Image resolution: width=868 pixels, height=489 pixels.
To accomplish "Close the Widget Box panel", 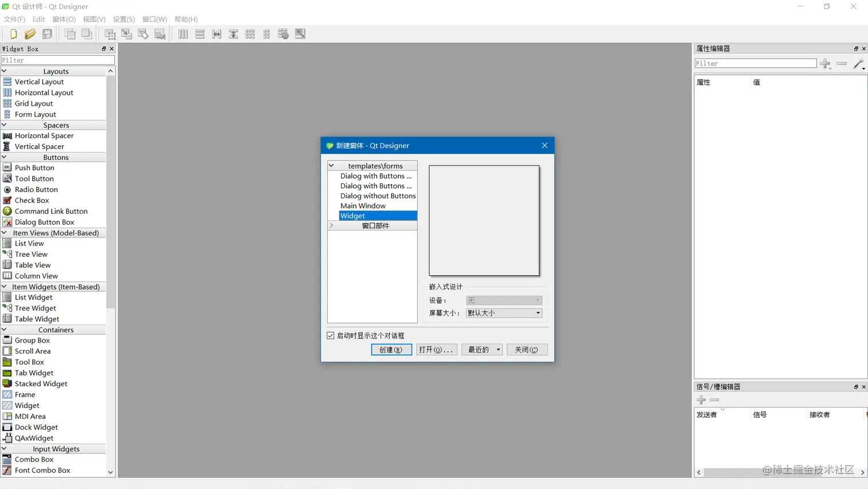I will tap(112, 49).
